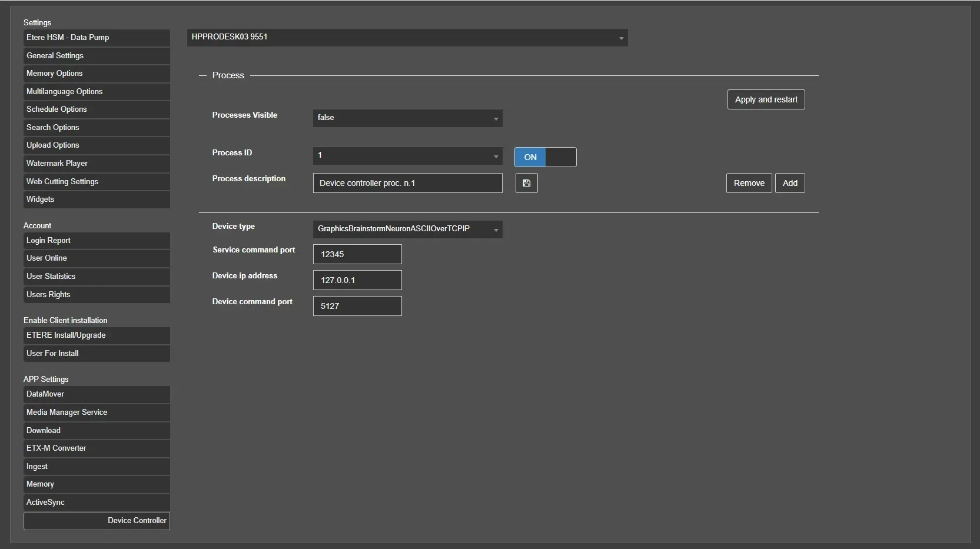Expand the Processes Visible dropdown
This screenshot has width=980, height=549.
click(407, 118)
